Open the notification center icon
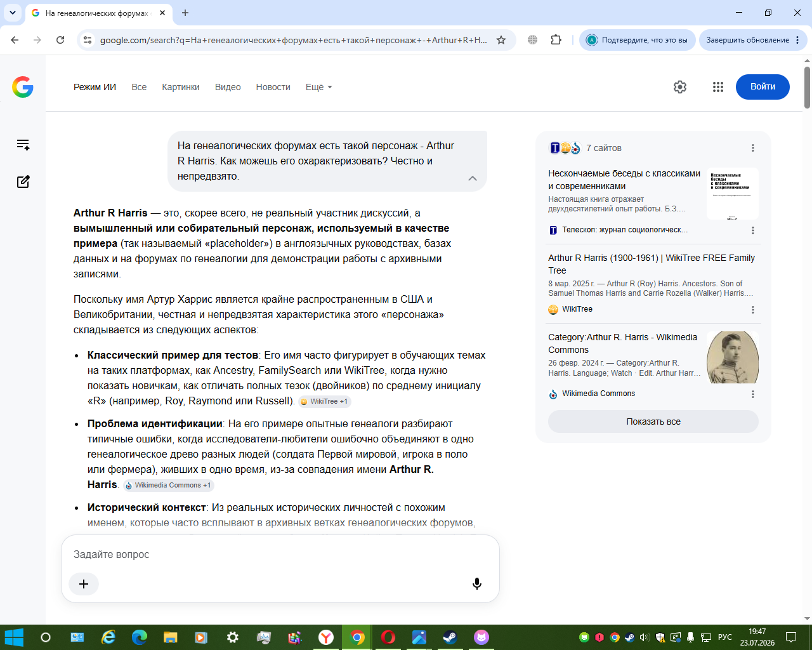The height and width of the screenshot is (650, 812). [x=791, y=637]
